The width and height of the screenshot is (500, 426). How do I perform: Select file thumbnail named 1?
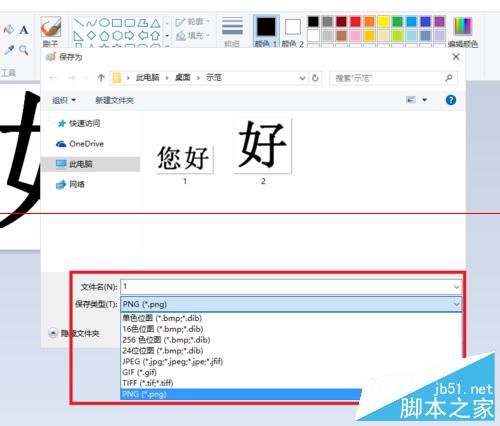(x=184, y=164)
